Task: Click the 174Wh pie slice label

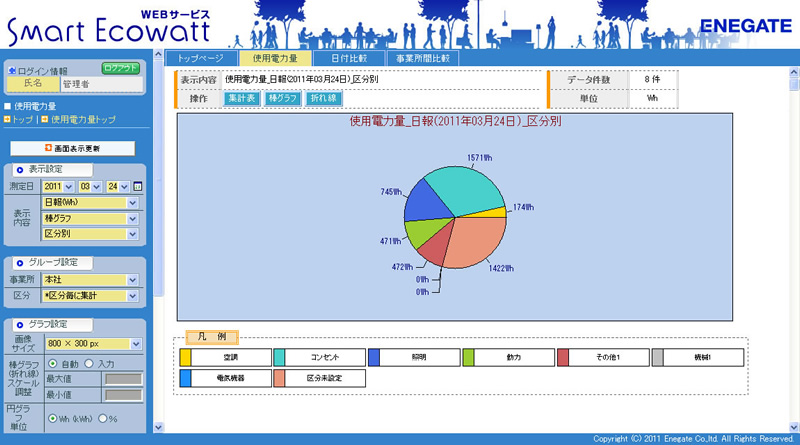Action: tap(523, 207)
